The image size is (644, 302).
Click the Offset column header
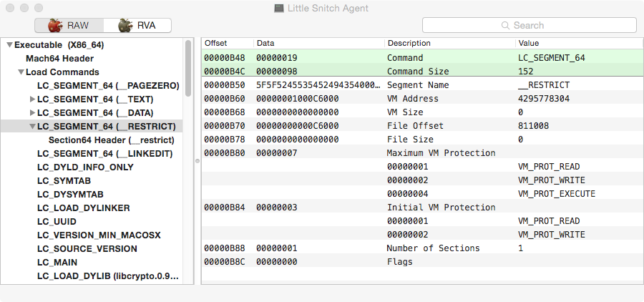pyautogui.click(x=216, y=44)
